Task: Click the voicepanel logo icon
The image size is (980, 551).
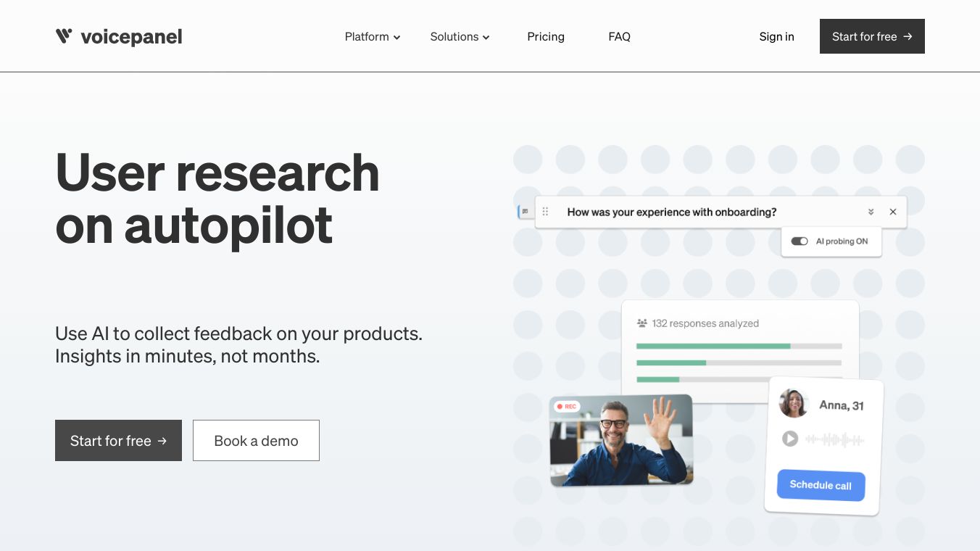Action: point(64,36)
